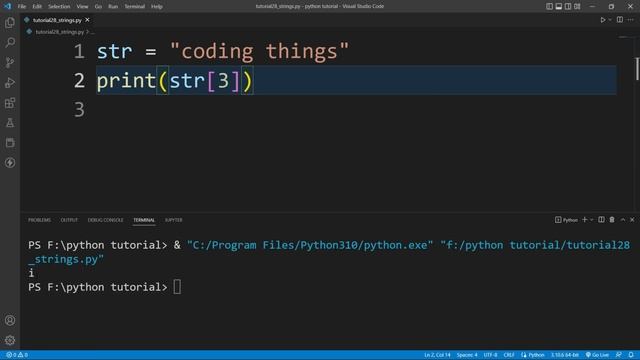Switch to the Problems panel tab
This screenshot has width=640, height=360.
pos(40,220)
